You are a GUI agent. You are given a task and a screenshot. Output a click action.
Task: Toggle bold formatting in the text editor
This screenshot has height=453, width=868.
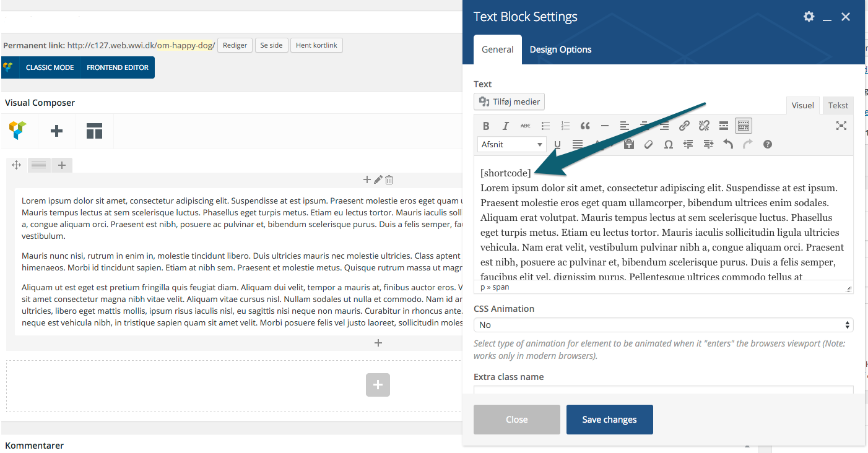pyautogui.click(x=486, y=126)
